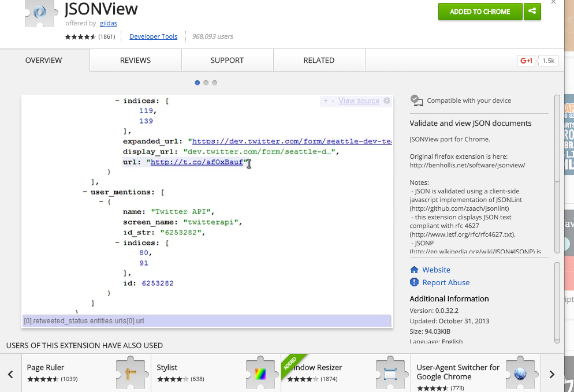Screen dimensions: 574x392
Task: Click the share icon button
Action: coord(532,12)
